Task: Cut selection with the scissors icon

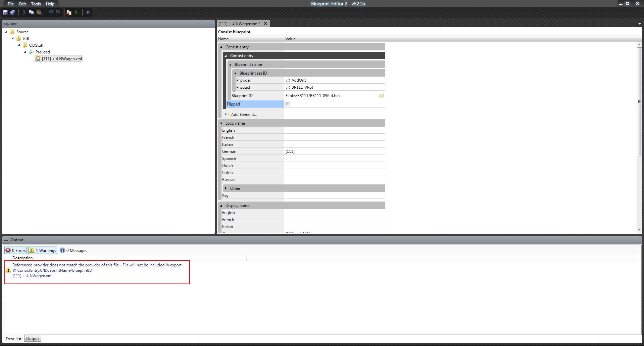Action: pyautogui.click(x=24, y=12)
